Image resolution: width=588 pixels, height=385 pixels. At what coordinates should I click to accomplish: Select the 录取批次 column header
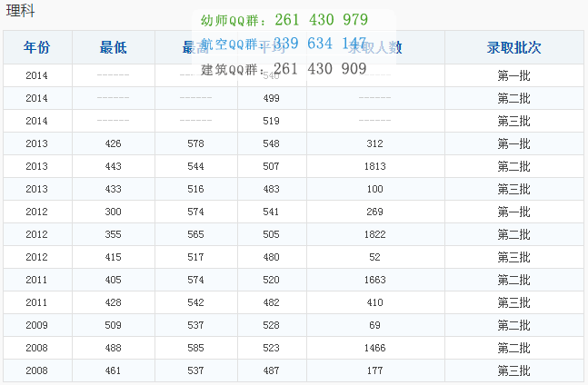513,47
